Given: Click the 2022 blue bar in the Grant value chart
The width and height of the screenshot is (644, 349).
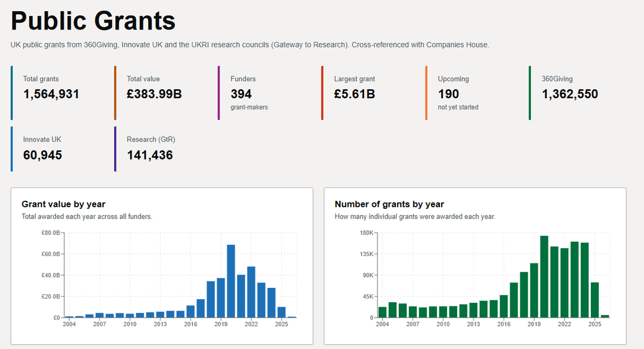Looking at the screenshot, I should pyautogui.click(x=251, y=292).
